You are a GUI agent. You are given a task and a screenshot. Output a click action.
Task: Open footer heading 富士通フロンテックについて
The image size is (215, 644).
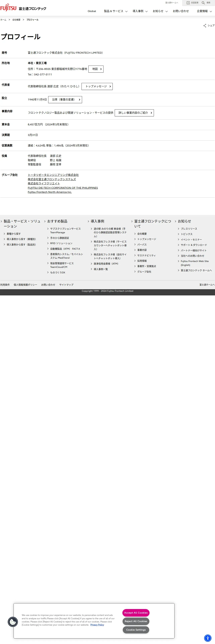tap(153, 224)
